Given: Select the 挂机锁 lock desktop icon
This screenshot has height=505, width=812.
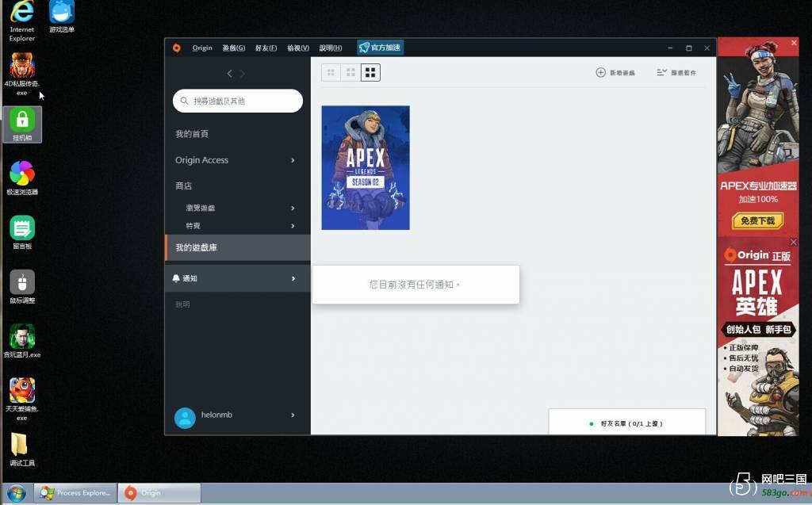Looking at the screenshot, I should pos(22,124).
